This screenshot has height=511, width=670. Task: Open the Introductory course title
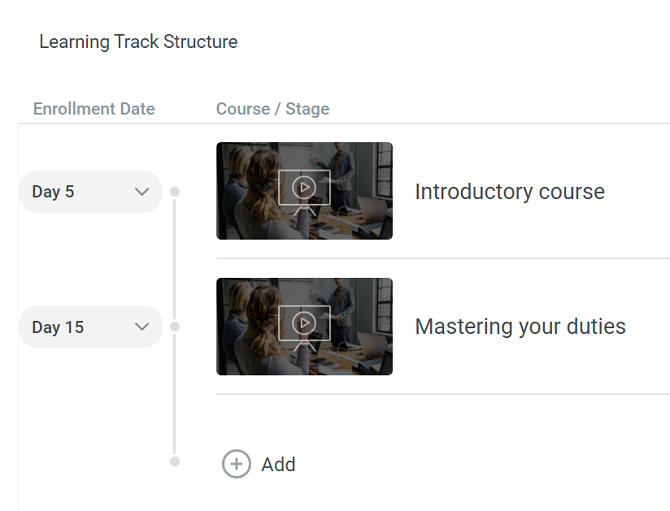point(510,191)
